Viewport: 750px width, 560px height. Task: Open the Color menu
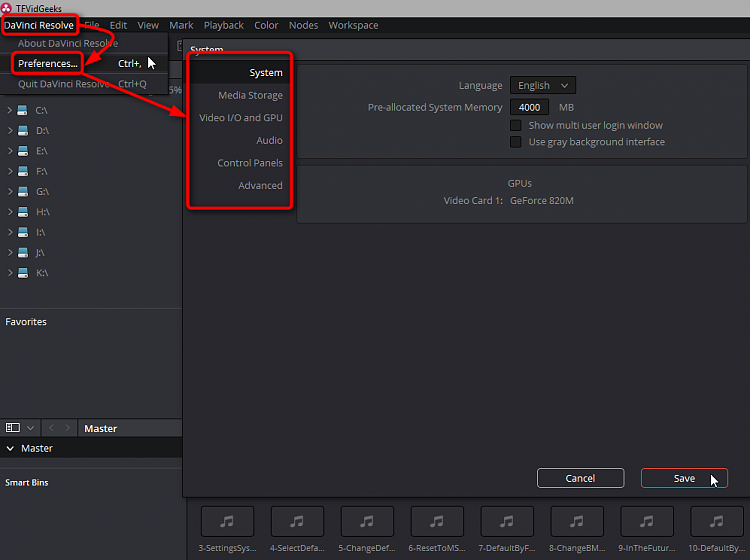pyautogui.click(x=266, y=25)
